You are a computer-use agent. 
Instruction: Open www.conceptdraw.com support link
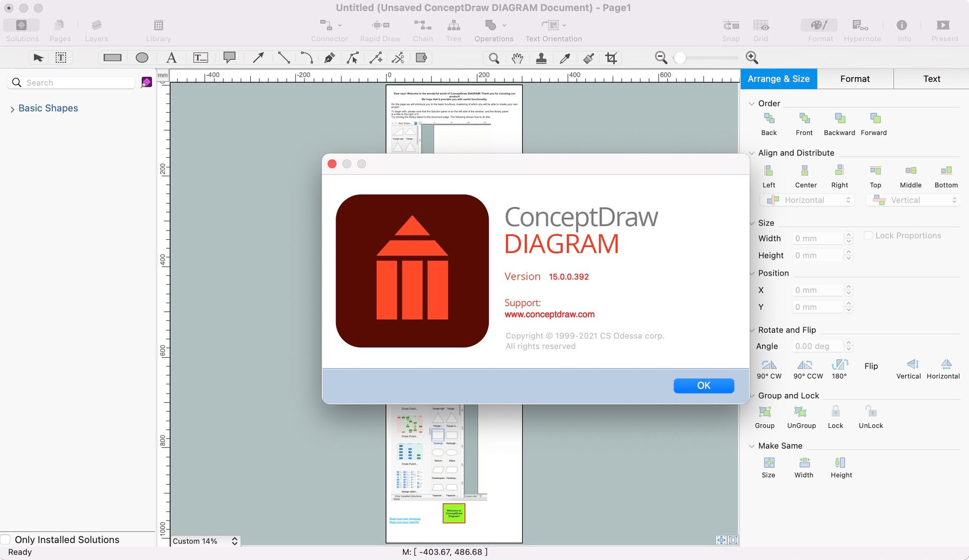550,314
